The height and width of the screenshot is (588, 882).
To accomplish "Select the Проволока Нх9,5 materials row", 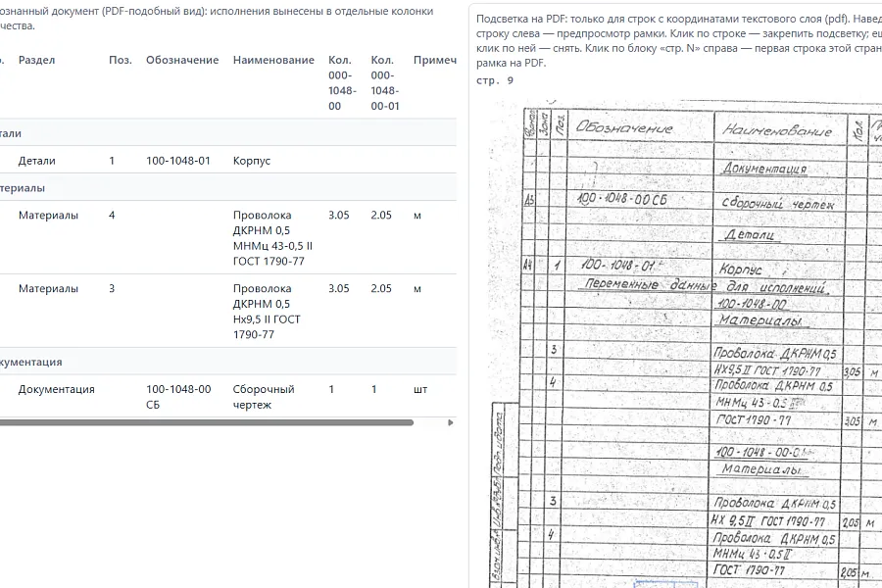I will pos(227,312).
